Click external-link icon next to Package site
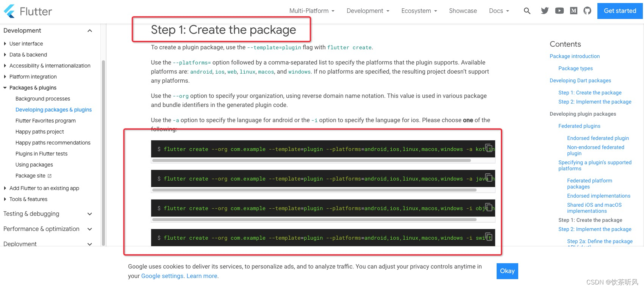This screenshot has width=644, height=289. pos(50,176)
